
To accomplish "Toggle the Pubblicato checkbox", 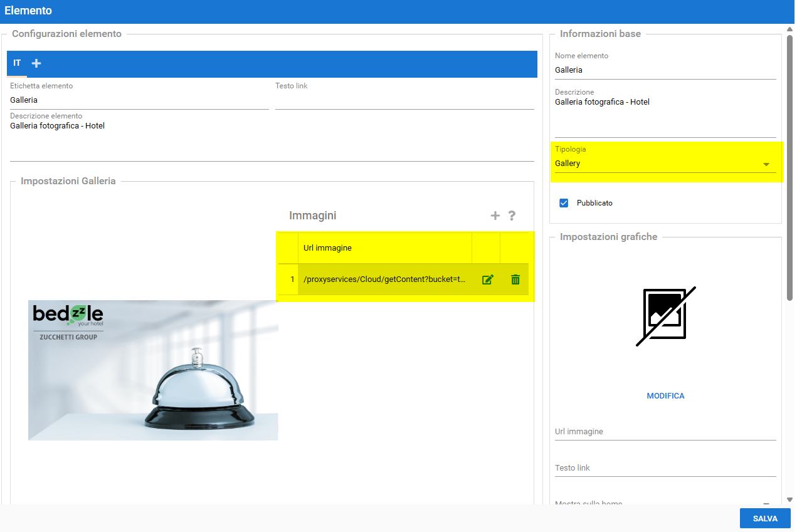I will 564,203.
